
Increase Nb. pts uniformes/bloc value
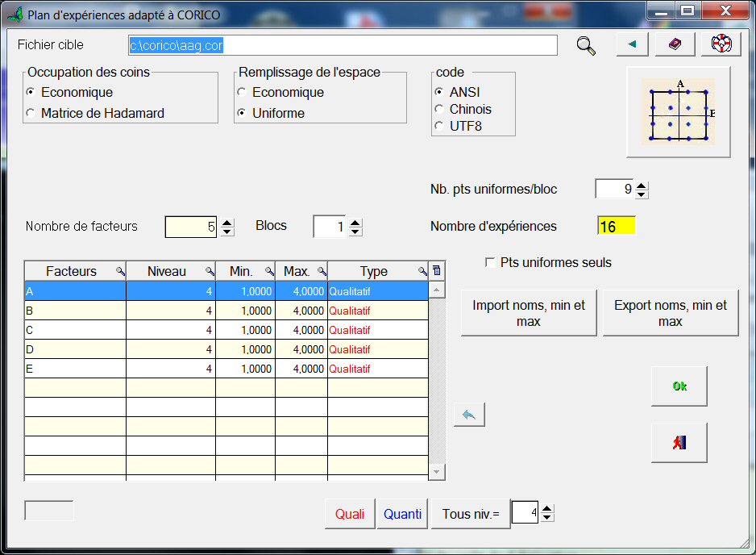point(642,185)
